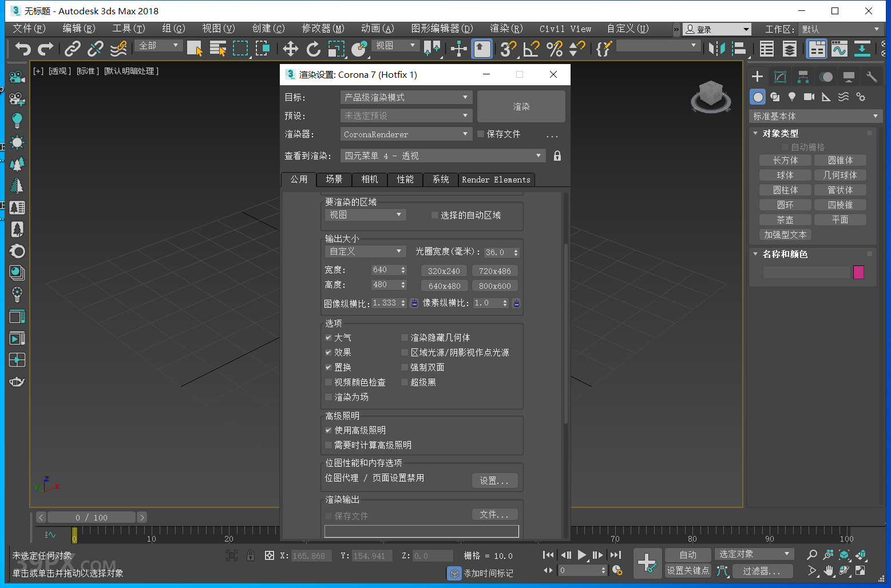Check the 保存文件 option next to the renderer

481,134
